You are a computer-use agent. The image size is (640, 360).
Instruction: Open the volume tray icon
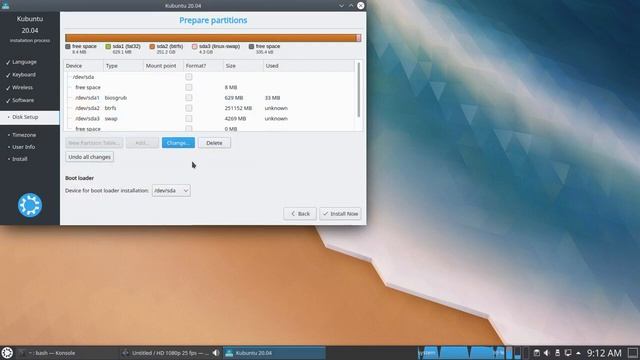(x=547, y=353)
